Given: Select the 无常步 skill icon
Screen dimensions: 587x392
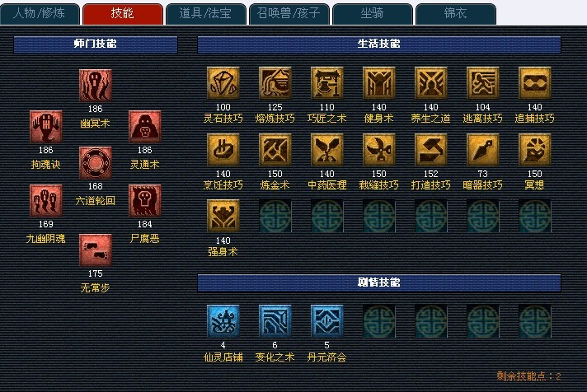Looking at the screenshot, I should (x=95, y=250).
